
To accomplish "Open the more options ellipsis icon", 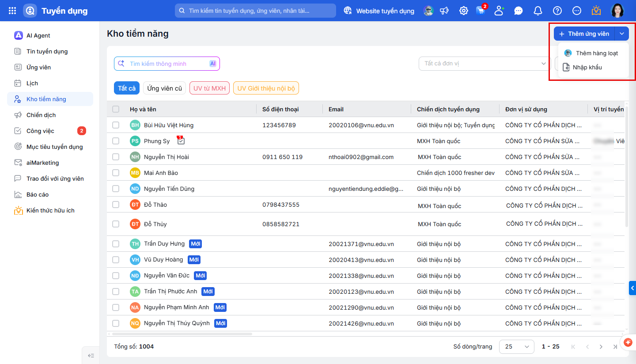I will point(577,11).
